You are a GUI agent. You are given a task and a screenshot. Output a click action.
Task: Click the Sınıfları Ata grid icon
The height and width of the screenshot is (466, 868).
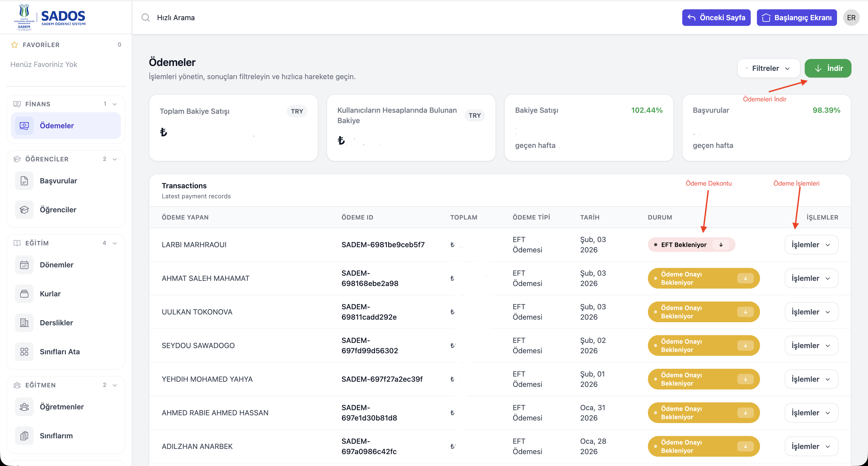[x=24, y=352]
